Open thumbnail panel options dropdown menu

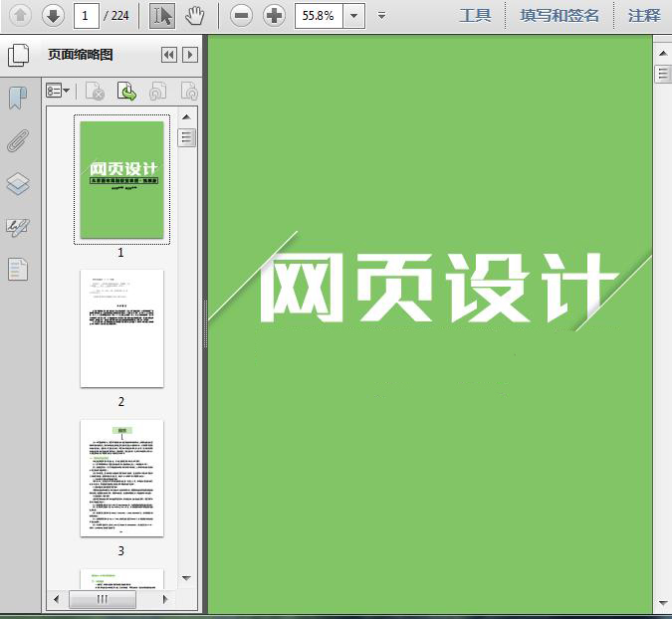coord(58,92)
